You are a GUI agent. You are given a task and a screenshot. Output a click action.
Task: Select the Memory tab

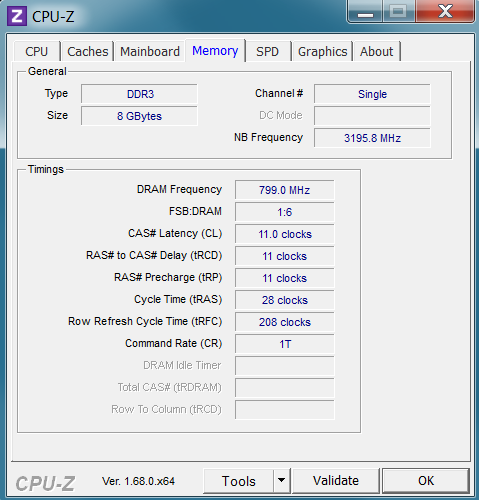click(x=215, y=51)
